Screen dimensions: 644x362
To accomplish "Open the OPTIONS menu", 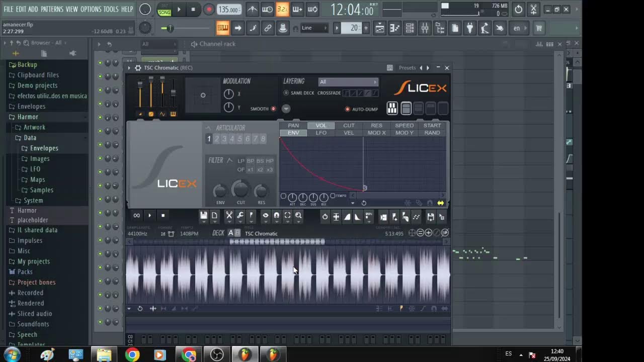I will tap(91, 9).
